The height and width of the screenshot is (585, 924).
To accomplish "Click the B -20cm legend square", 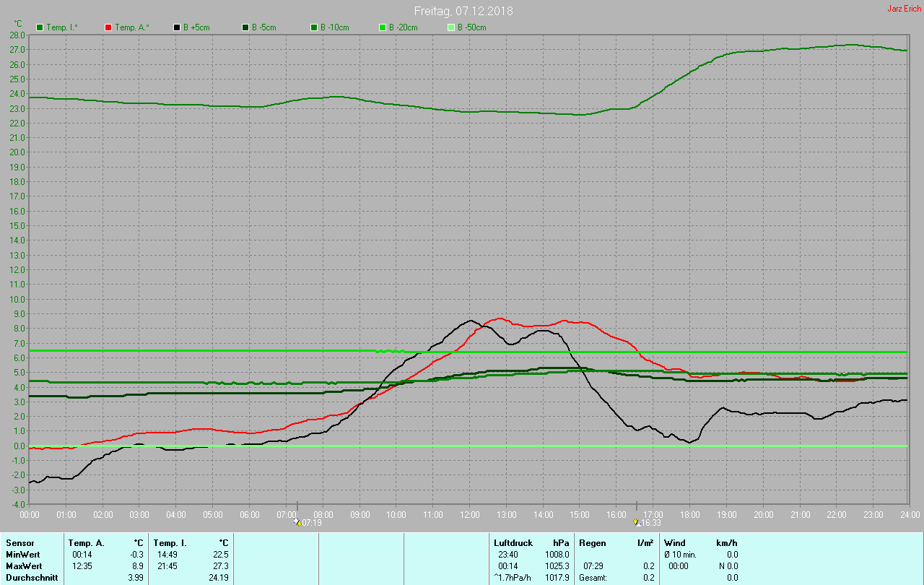I will pos(383,27).
